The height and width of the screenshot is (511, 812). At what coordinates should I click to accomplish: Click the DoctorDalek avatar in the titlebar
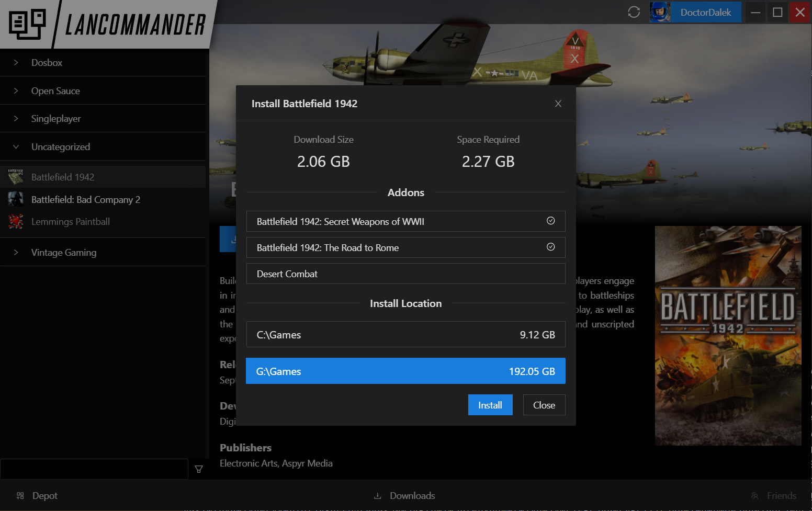pyautogui.click(x=660, y=12)
